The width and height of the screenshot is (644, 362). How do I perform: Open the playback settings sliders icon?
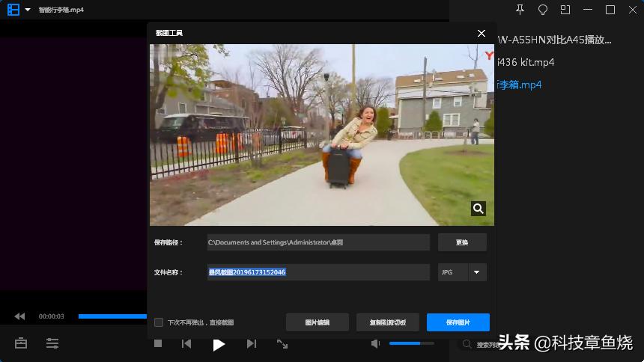click(52, 343)
